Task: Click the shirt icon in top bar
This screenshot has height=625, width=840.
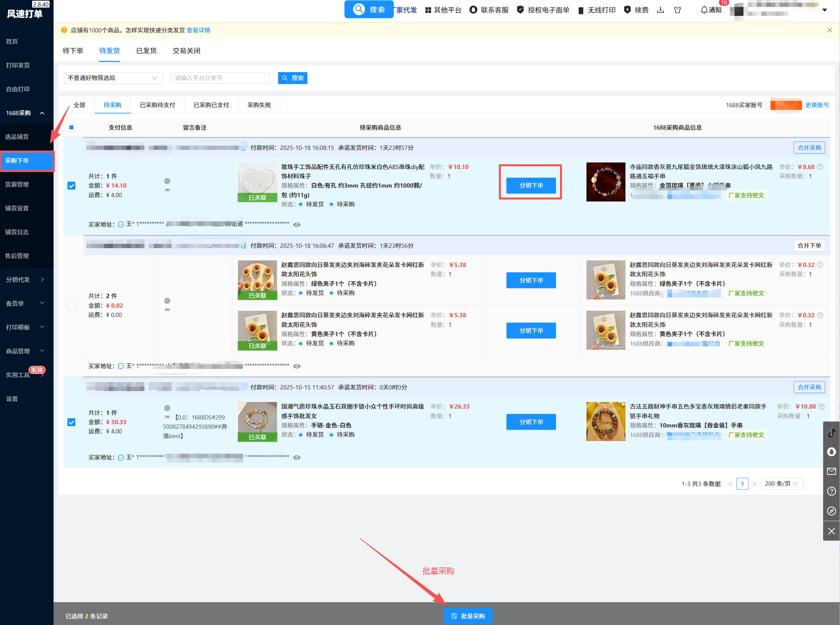Action: [x=677, y=10]
